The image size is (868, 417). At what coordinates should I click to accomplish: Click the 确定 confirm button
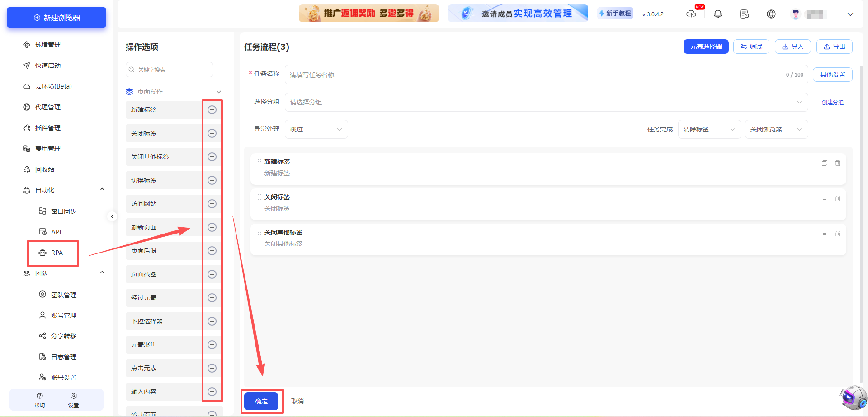click(261, 401)
